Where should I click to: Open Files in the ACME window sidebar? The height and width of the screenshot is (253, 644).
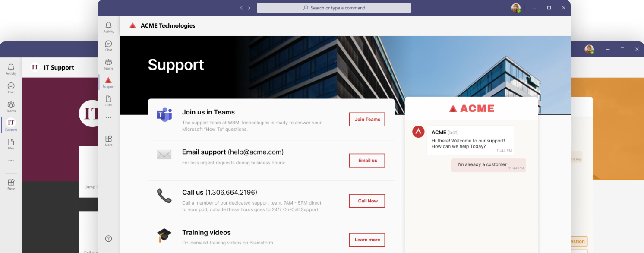(x=109, y=101)
